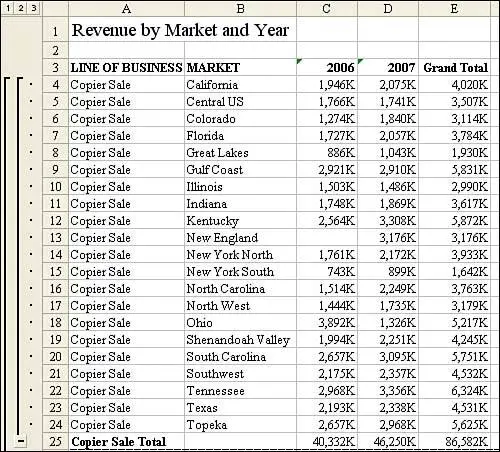
Task: Select row 13 header
Action: (55, 237)
